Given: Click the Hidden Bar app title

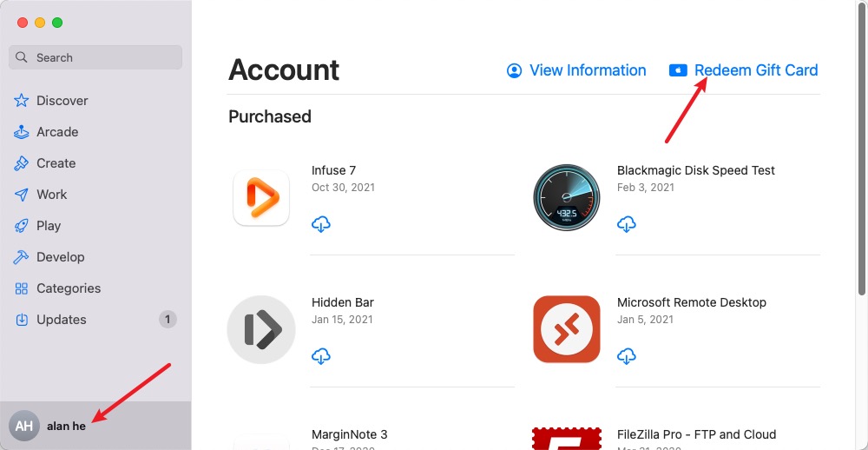Looking at the screenshot, I should [343, 302].
